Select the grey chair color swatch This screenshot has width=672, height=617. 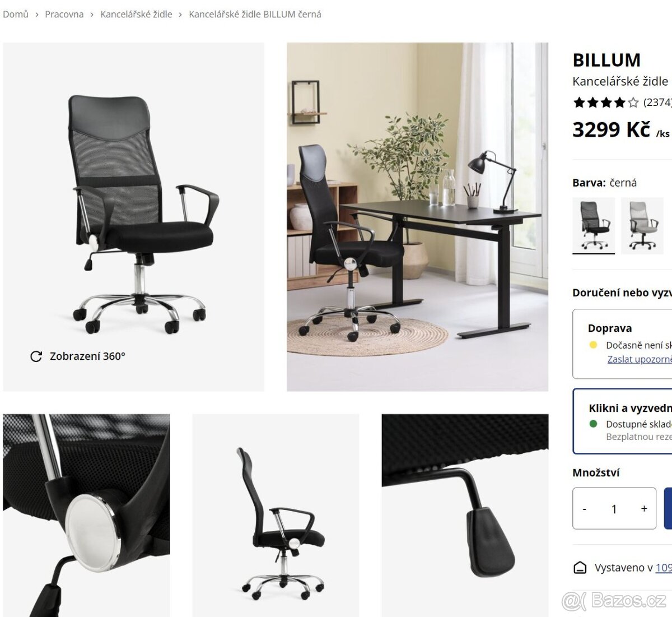(x=642, y=225)
